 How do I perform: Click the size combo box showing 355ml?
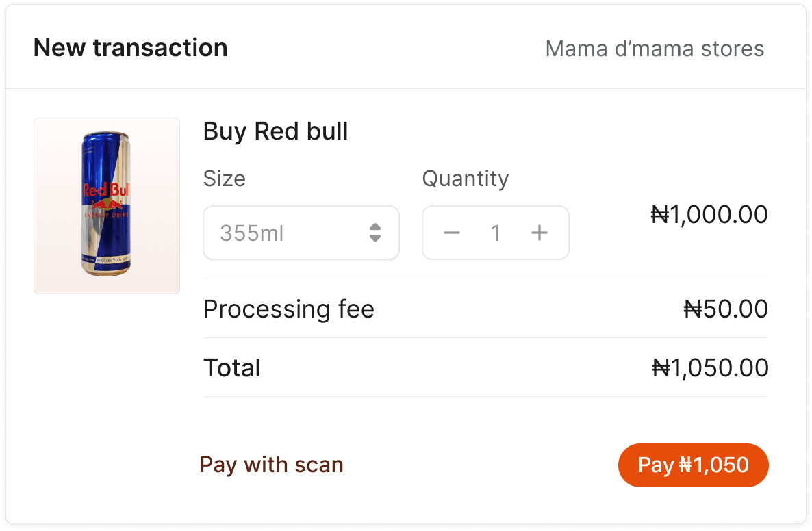[301, 233]
